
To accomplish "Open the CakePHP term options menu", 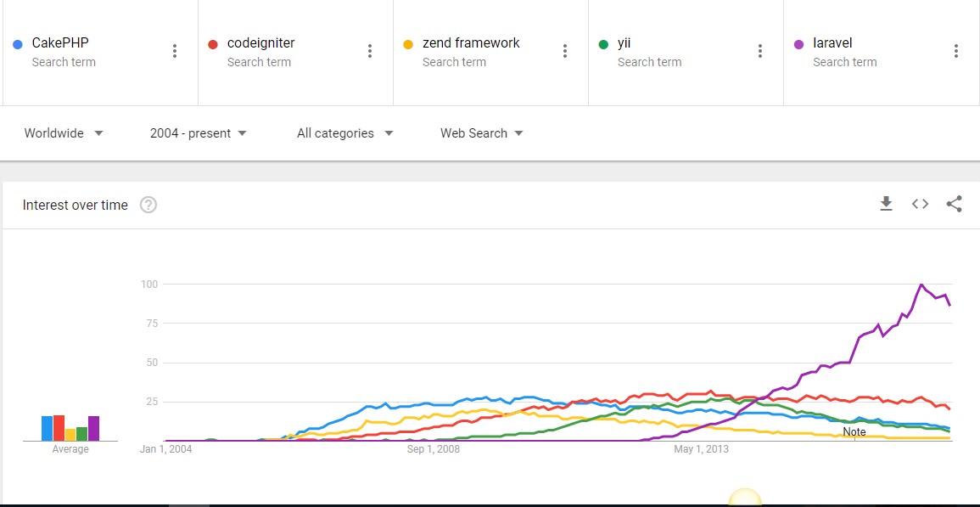I will pos(175,51).
